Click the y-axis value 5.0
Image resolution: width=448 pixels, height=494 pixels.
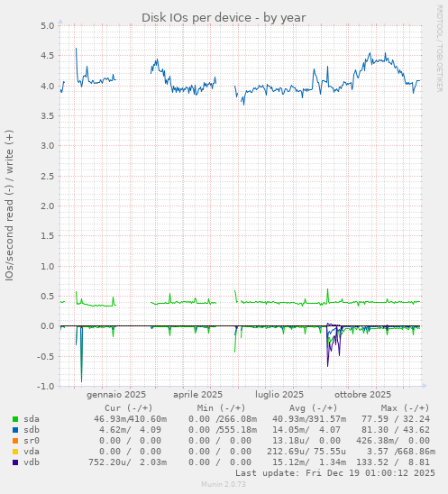pos(48,26)
